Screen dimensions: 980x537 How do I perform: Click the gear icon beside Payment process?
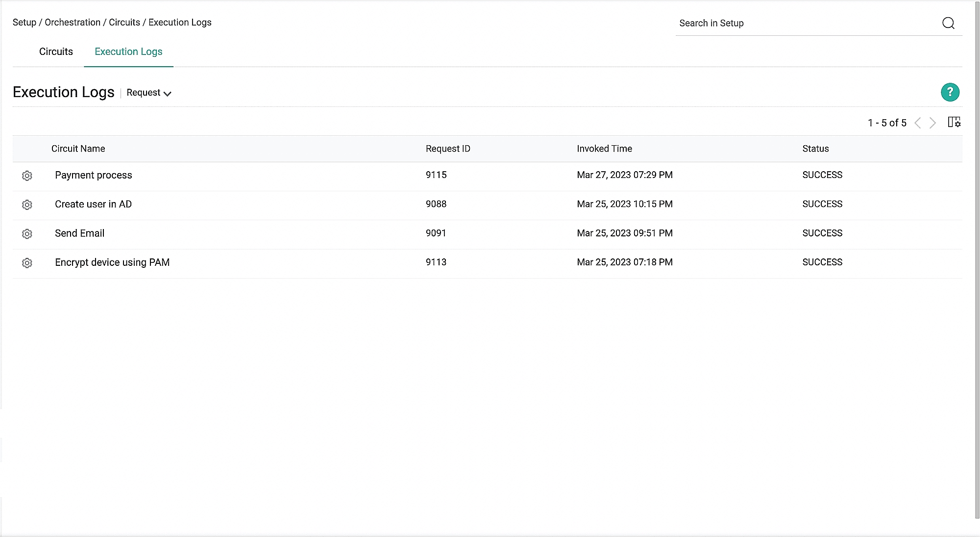(x=27, y=176)
